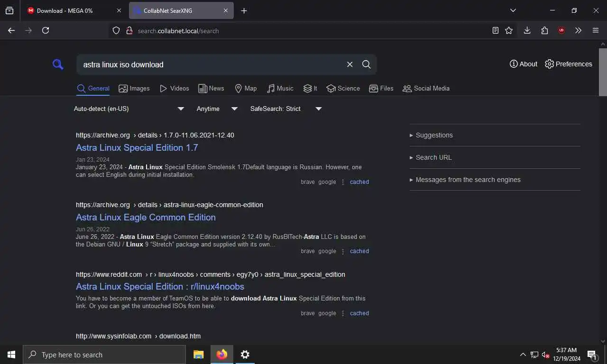Open cached link for reddit result
This screenshot has height=364, width=607.
coord(359,313)
